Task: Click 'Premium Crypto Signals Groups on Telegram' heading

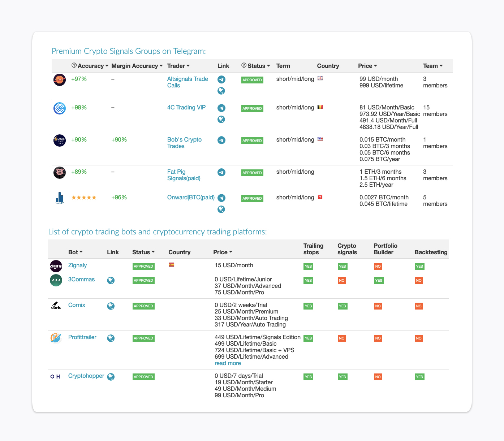Action: point(129,51)
